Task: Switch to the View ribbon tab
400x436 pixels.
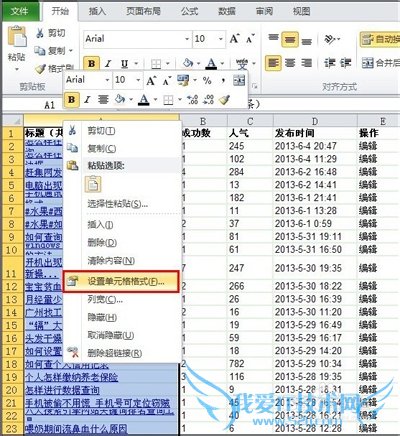Action: 301,11
